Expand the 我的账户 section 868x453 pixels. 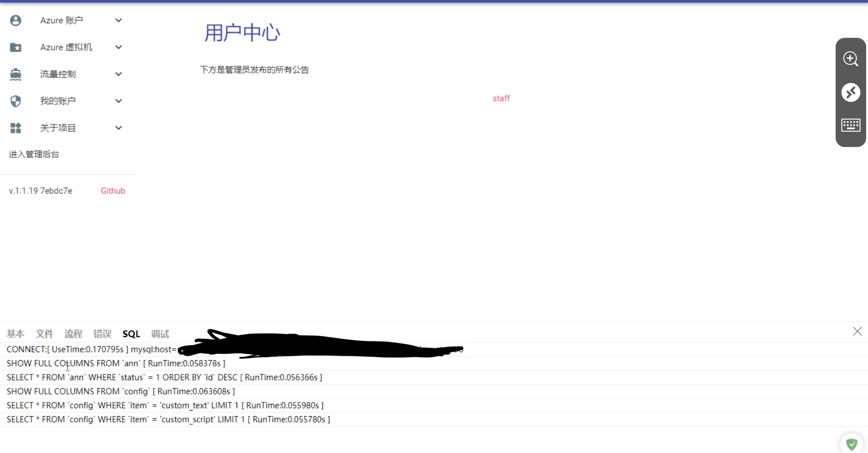coord(118,101)
